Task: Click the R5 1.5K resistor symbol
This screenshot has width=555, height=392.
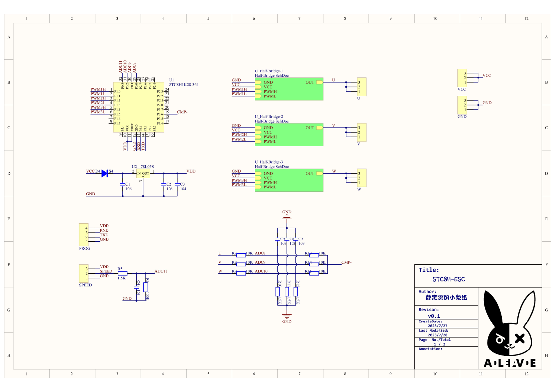Action: [122, 273]
